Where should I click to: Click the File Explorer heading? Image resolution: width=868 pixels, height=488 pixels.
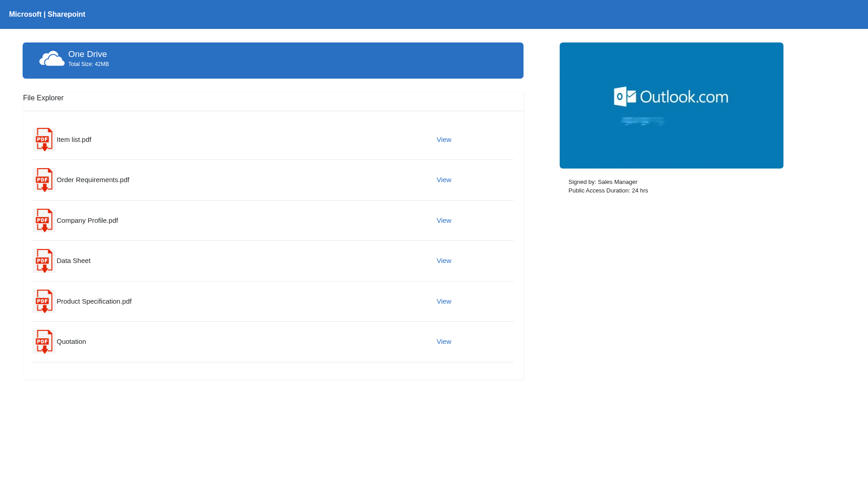pyautogui.click(x=43, y=98)
